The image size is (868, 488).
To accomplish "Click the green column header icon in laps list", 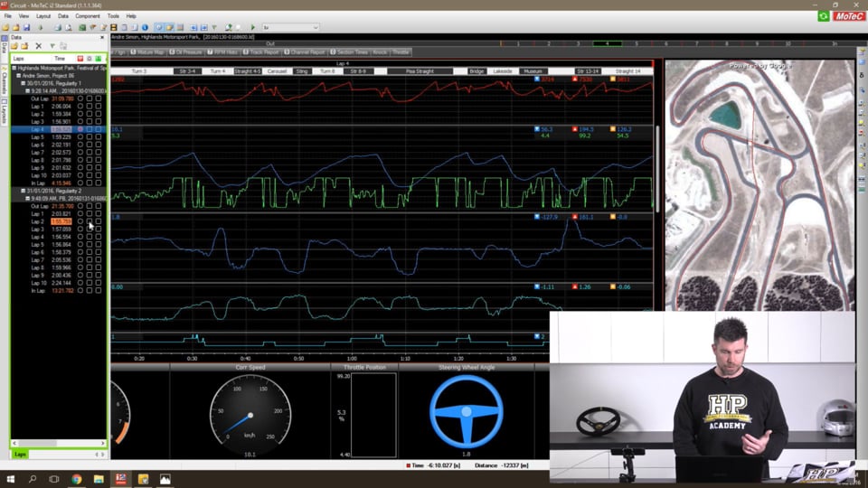I will click(x=99, y=58).
